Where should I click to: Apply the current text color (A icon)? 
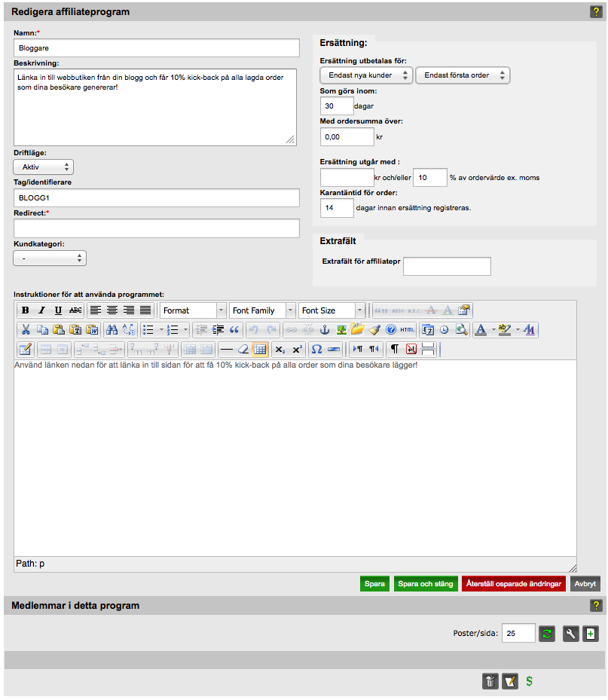point(481,330)
